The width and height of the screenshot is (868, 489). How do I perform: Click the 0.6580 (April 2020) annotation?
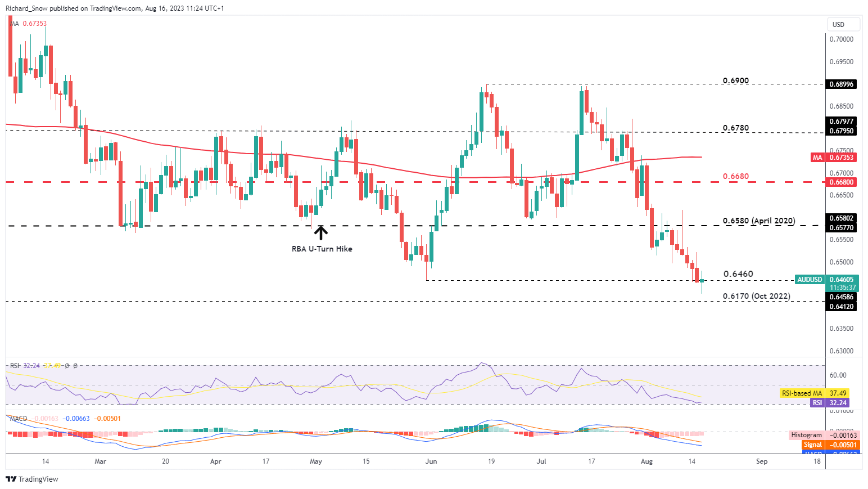tap(759, 221)
